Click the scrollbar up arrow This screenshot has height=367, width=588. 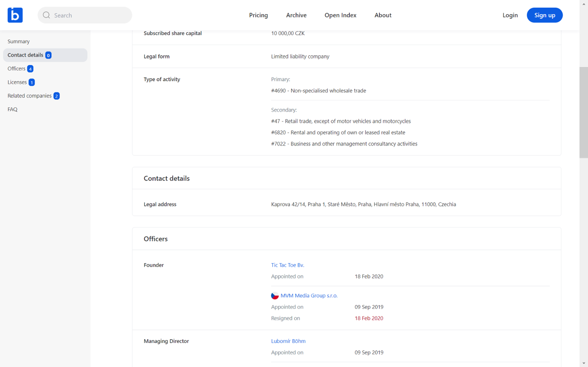click(583, 4)
